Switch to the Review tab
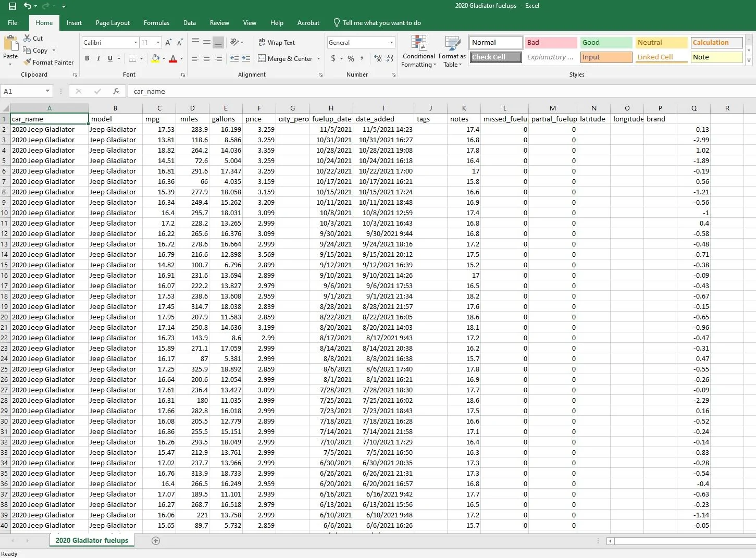 click(219, 23)
